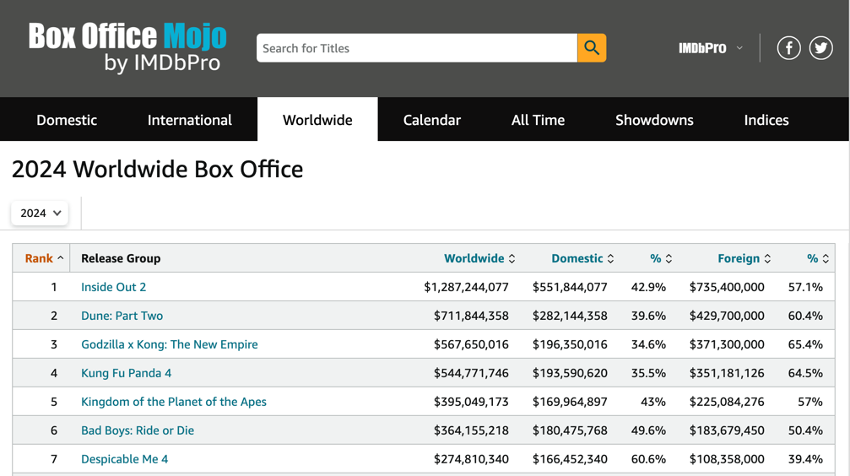This screenshot has width=850, height=476.
Task: Select worldwide value $274,810,340
Action: (x=471, y=459)
